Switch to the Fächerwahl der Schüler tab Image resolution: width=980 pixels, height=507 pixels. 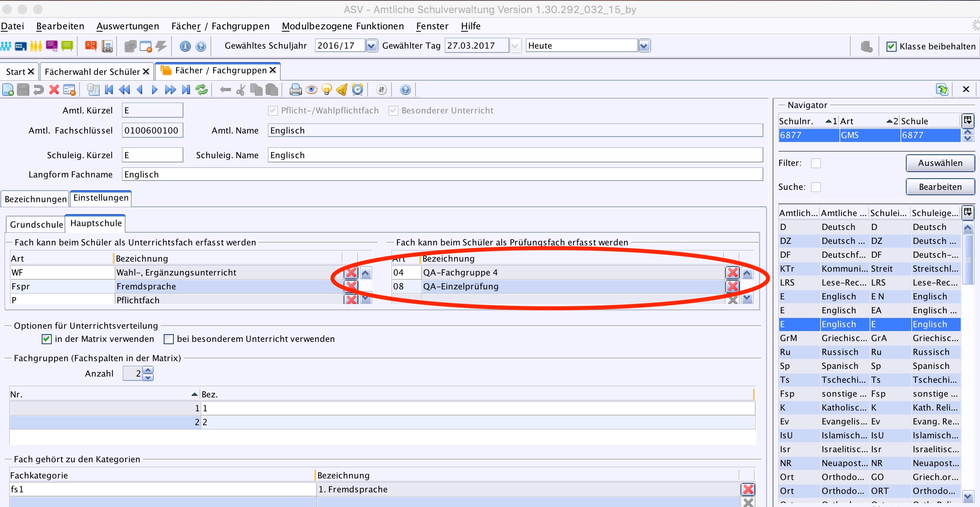point(92,72)
